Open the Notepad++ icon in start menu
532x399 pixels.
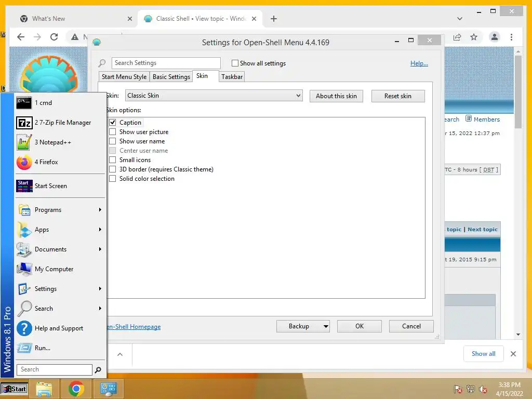[x=24, y=142]
